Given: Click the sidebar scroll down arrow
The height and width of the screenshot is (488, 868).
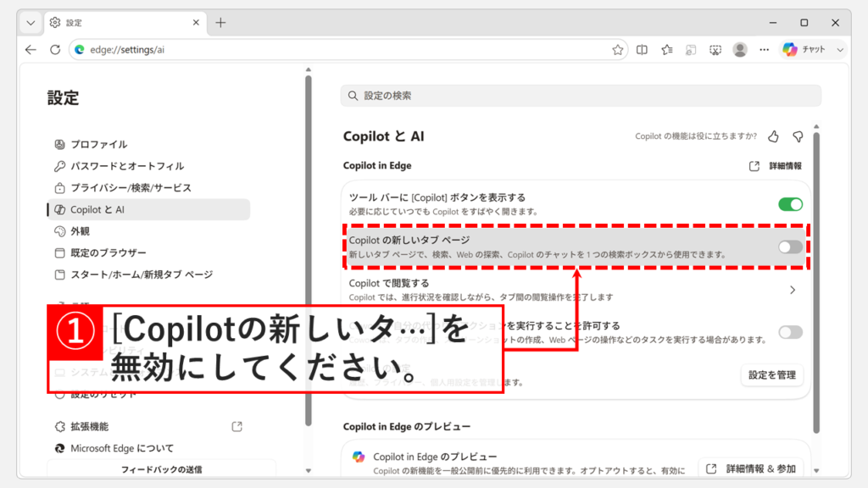Looking at the screenshot, I should (x=309, y=471).
